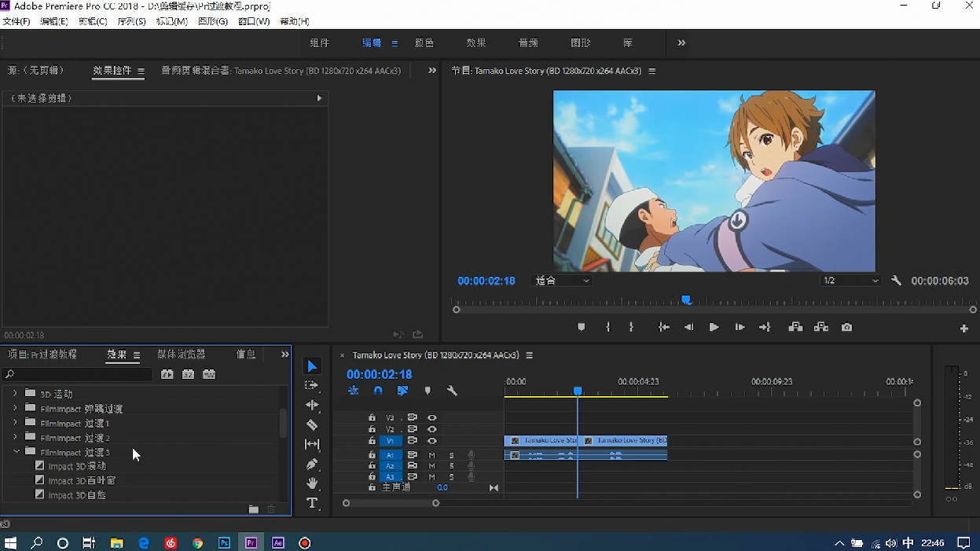Expand the FilmImpact 过渡1 folder
The width and height of the screenshot is (980, 551).
point(15,423)
